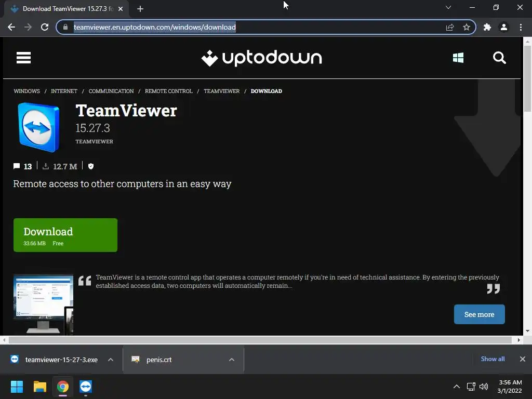Close the Download TeamViewer tab

121,9
